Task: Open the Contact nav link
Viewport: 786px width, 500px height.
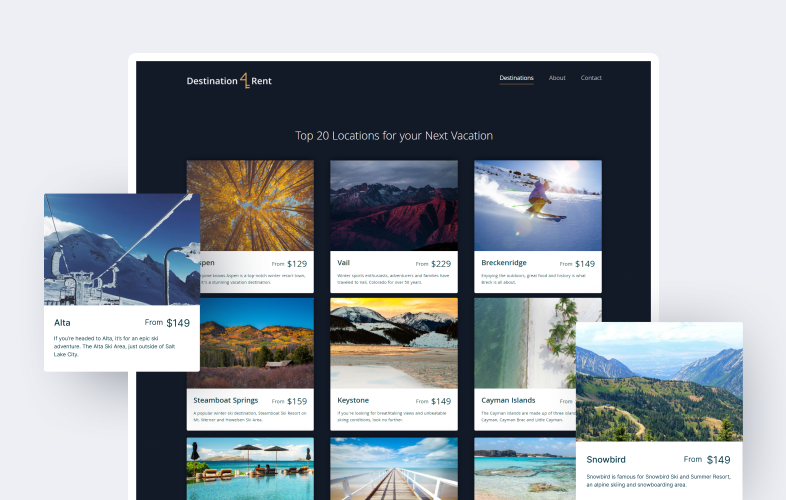Action: pyautogui.click(x=591, y=78)
